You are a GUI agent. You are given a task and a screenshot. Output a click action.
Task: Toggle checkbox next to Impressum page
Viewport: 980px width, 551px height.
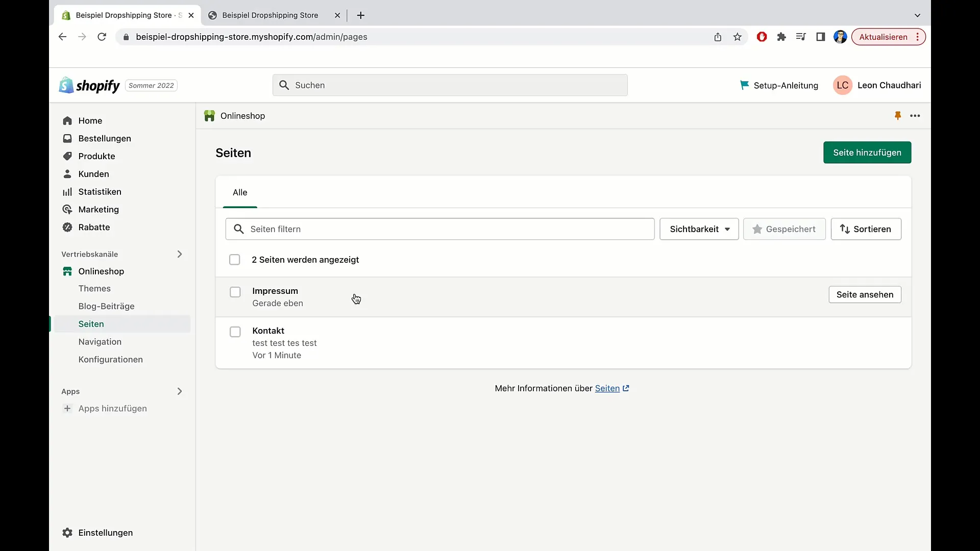pyautogui.click(x=235, y=291)
